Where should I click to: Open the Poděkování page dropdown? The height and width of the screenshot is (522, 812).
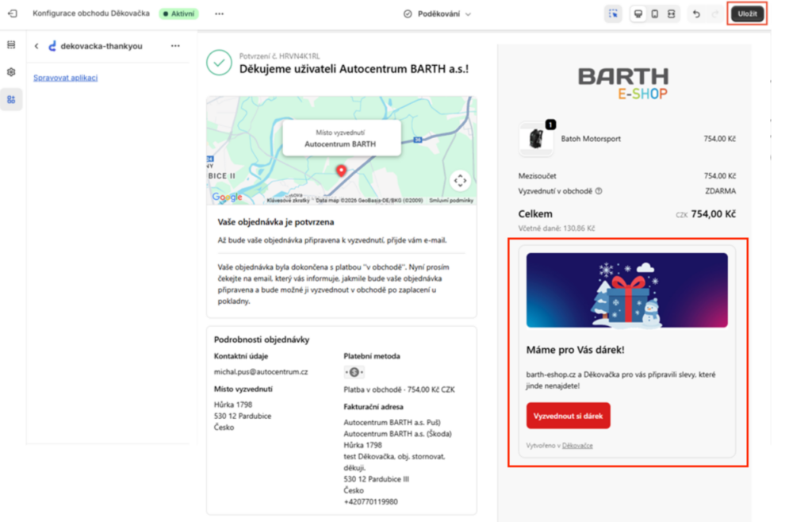pyautogui.click(x=437, y=14)
